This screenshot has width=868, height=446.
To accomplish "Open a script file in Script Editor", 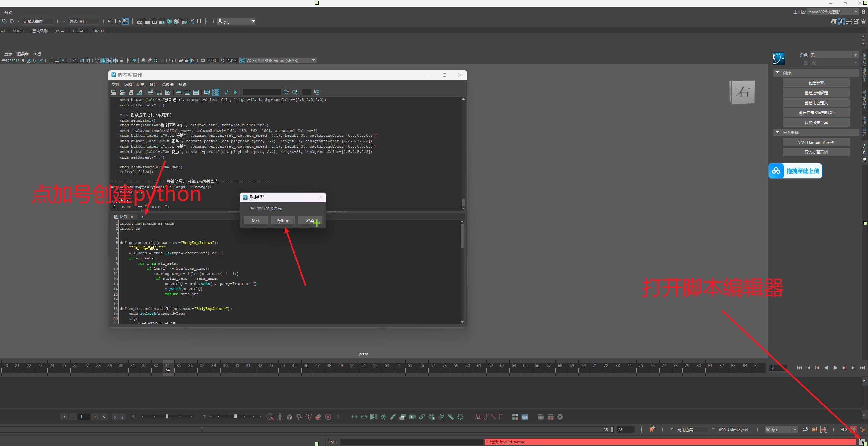I will 113,92.
